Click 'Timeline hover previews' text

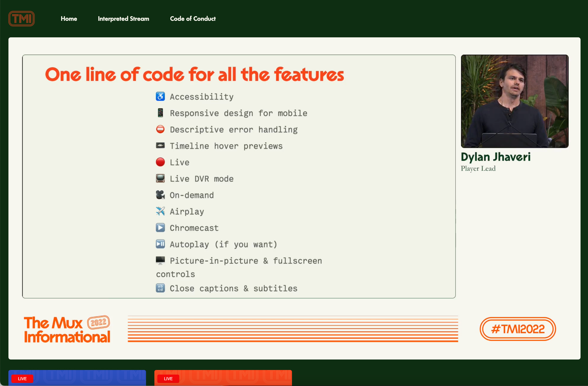click(x=226, y=146)
